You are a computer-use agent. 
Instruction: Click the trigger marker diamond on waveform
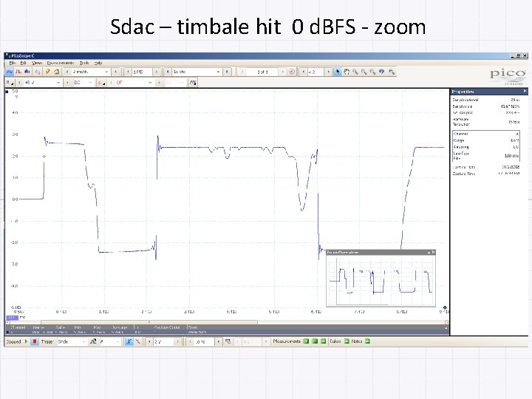pos(44,156)
